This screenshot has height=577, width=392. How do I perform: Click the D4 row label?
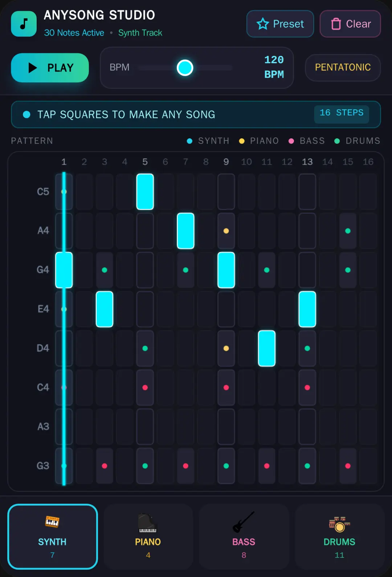[43, 348]
